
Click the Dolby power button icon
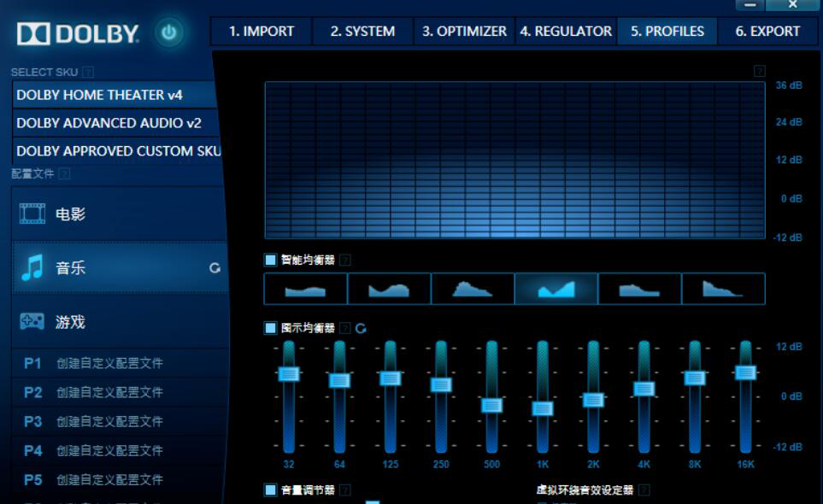[169, 33]
